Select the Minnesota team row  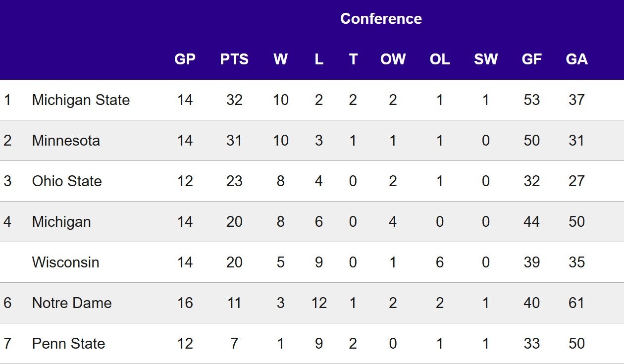coord(66,141)
